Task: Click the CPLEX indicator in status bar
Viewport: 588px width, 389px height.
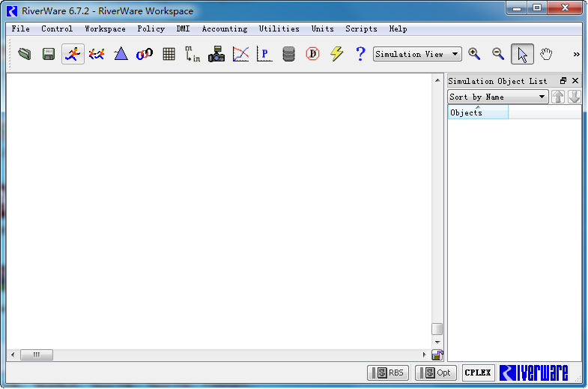Action: point(478,373)
